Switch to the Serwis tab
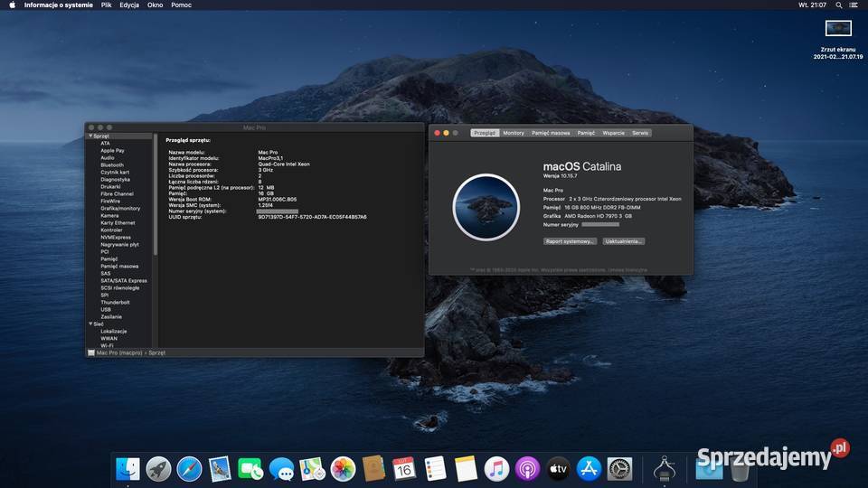 pyautogui.click(x=640, y=133)
